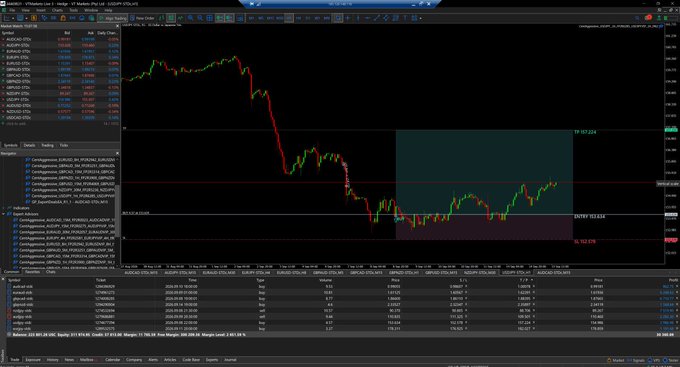Sort trades by the S/L column
Screen dimensions: 680x367
click(x=463, y=280)
